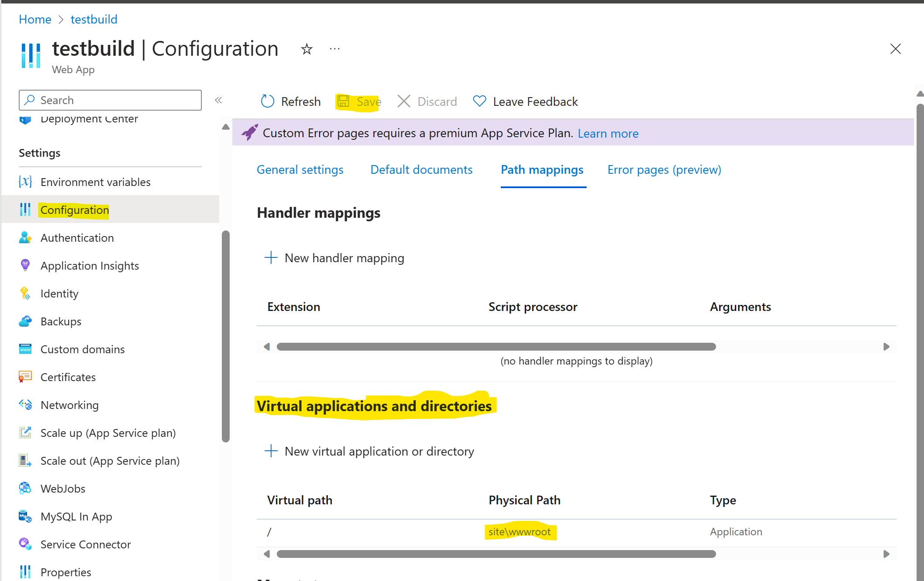Click the right scroll arrow under handler mappings

click(886, 346)
